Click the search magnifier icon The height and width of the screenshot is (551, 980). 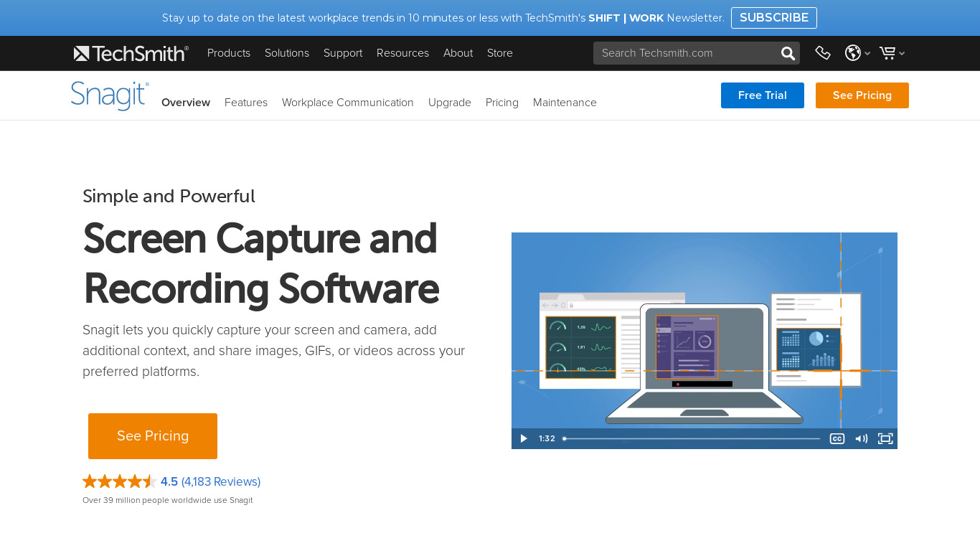click(788, 53)
